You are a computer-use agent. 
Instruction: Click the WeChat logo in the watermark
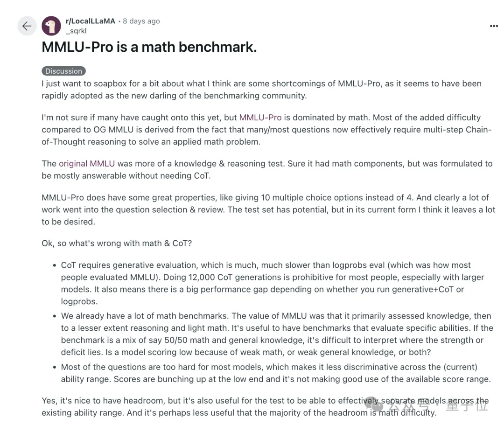pos(374,404)
